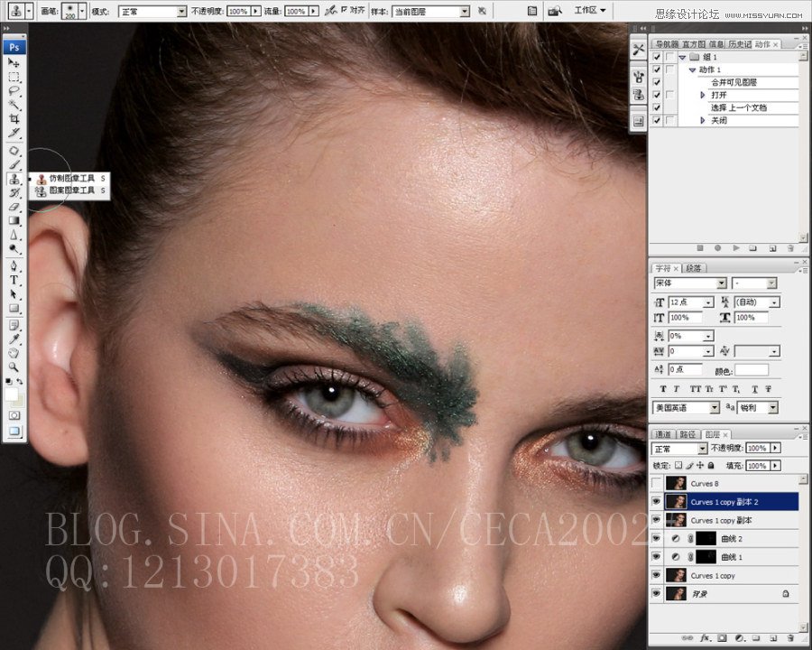Select the Patch healing tool
The image size is (812, 650).
pos(14,151)
